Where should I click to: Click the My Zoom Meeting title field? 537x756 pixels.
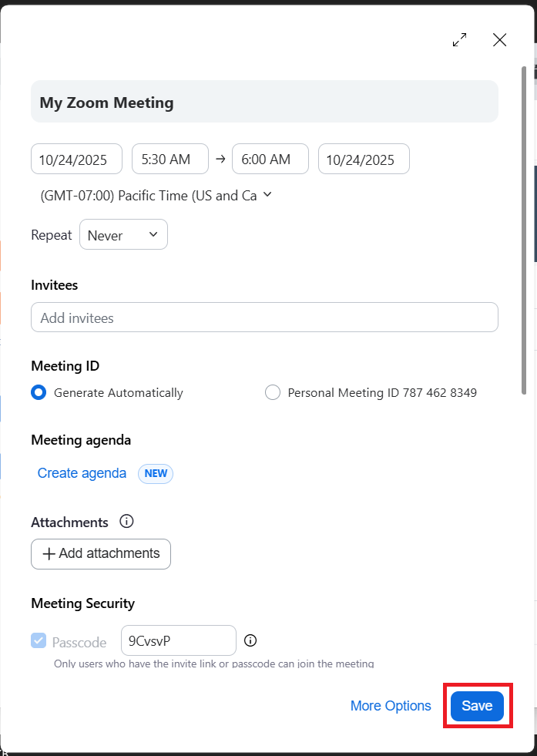click(264, 102)
